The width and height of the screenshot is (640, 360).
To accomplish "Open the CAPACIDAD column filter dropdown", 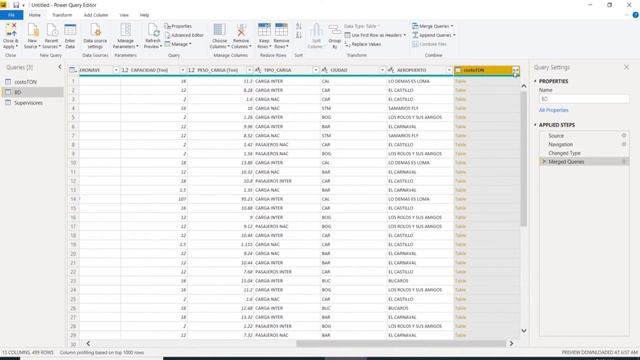I will 183,70.
